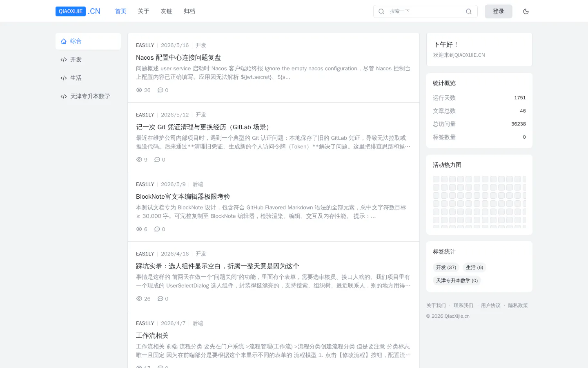
Task: Open BlockNote富文本编辑器极限考验 article
Action: tap(183, 197)
